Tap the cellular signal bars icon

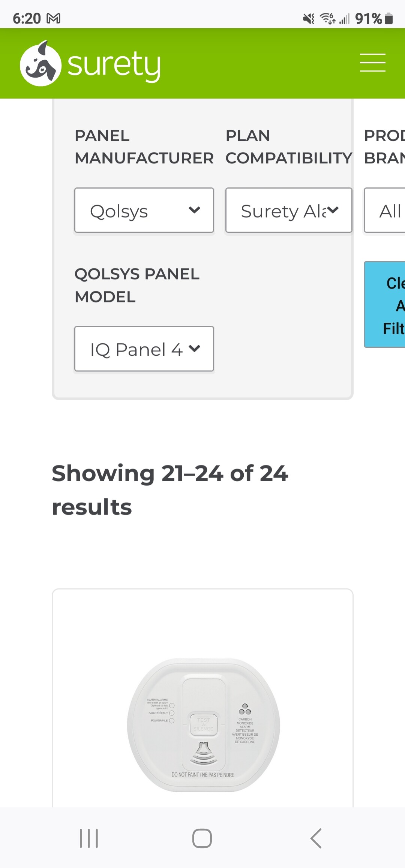point(344,18)
